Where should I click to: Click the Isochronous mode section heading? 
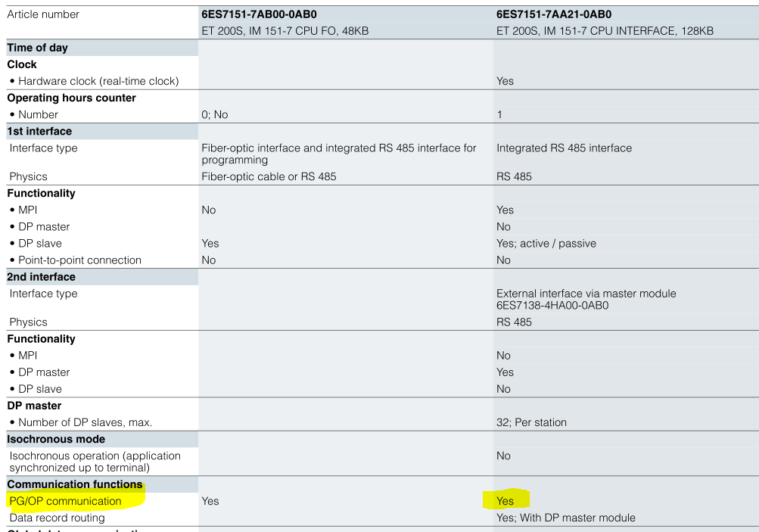[x=56, y=439]
